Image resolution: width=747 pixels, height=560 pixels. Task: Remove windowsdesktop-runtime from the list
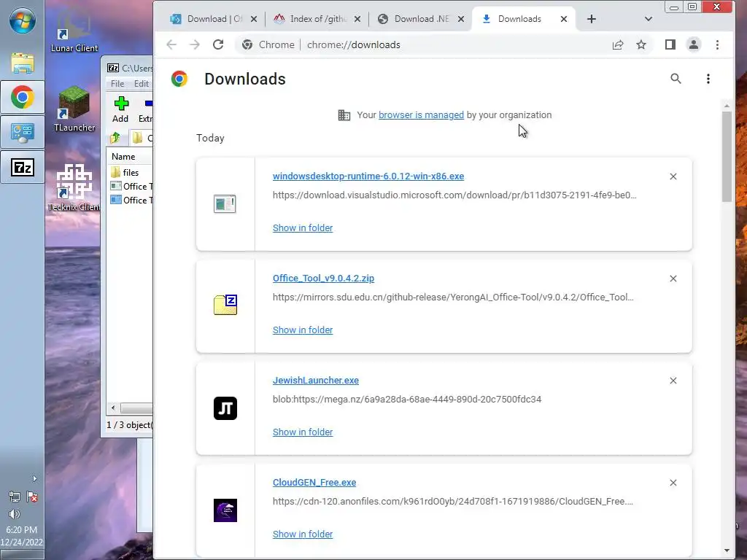[x=673, y=176]
